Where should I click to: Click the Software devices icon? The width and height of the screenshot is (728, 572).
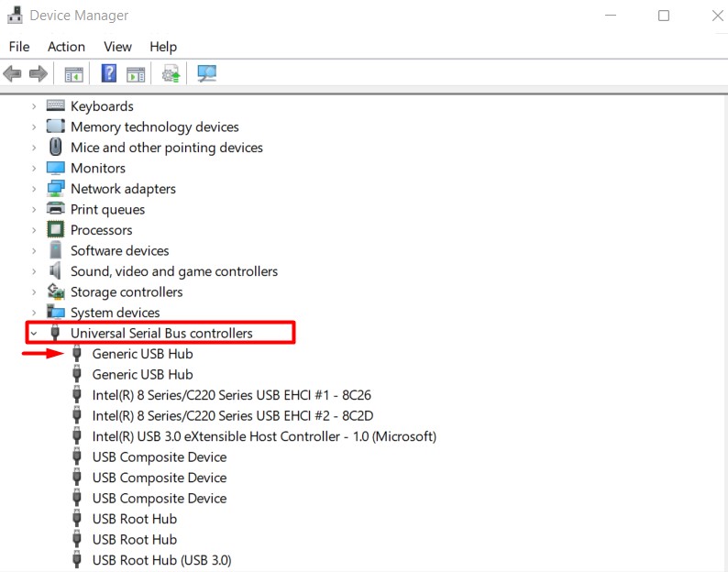coord(56,249)
